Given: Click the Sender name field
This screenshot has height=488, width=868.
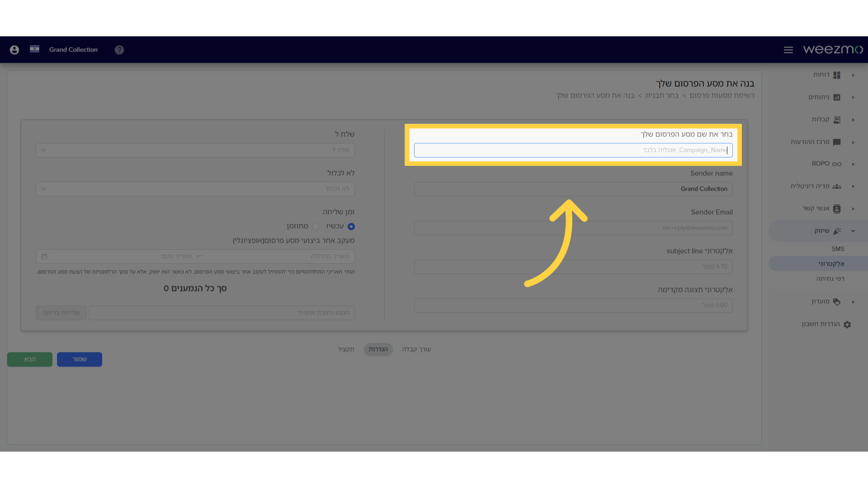Looking at the screenshot, I should pos(573,189).
